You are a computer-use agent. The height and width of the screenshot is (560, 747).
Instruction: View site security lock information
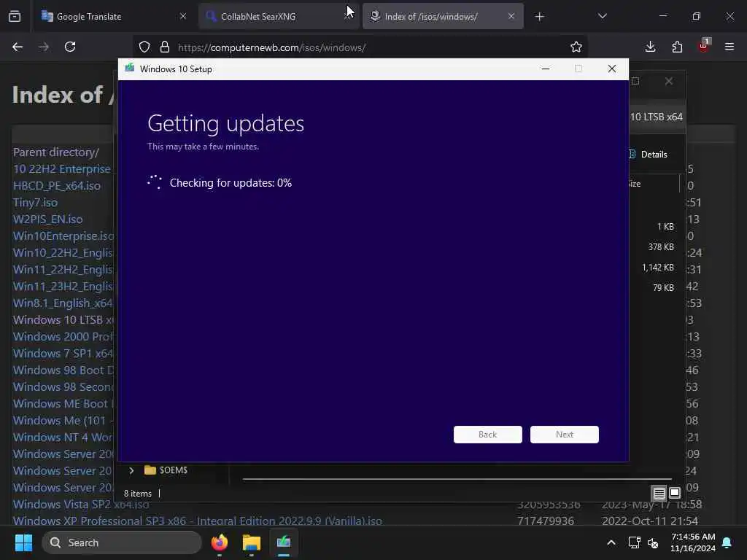point(165,47)
